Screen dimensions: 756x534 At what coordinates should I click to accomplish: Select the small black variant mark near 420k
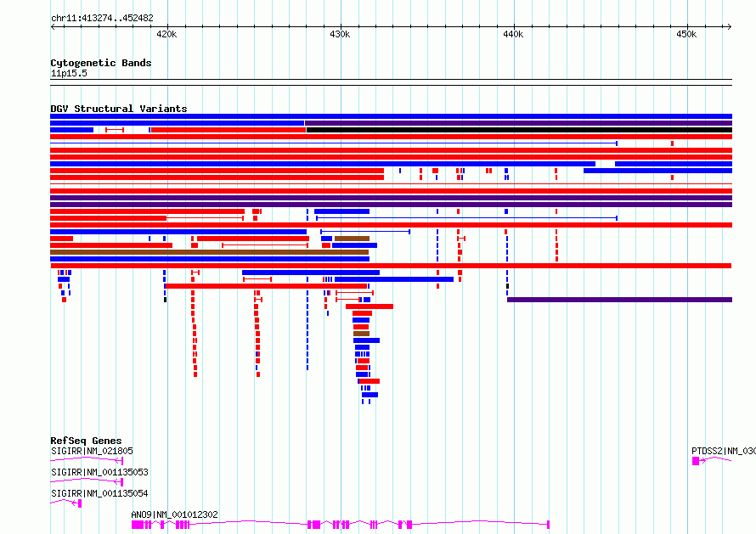(165, 300)
